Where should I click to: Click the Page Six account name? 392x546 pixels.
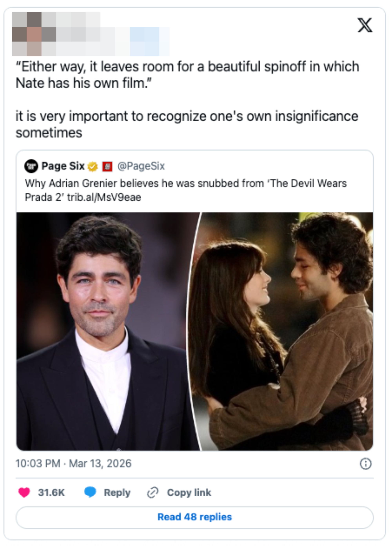(63, 166)
